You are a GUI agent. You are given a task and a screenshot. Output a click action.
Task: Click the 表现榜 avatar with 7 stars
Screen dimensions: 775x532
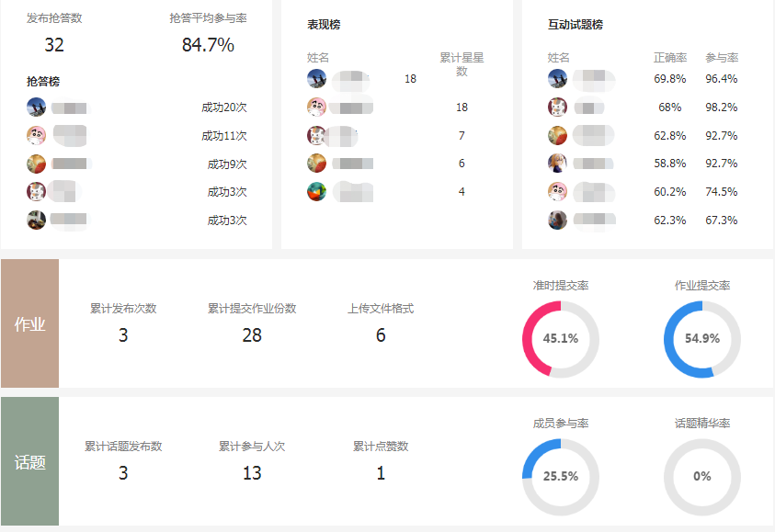(316, 136)
